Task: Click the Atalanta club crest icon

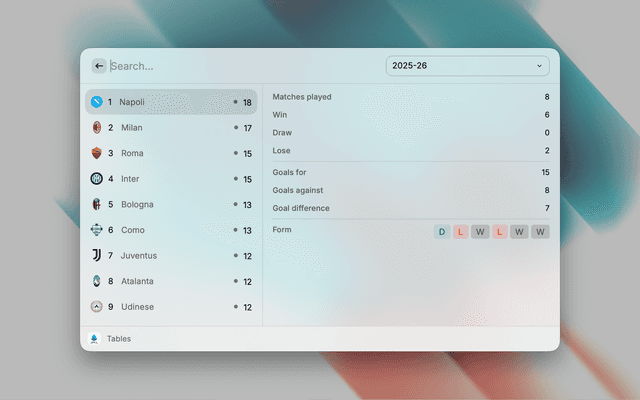Action: (97, 281)
